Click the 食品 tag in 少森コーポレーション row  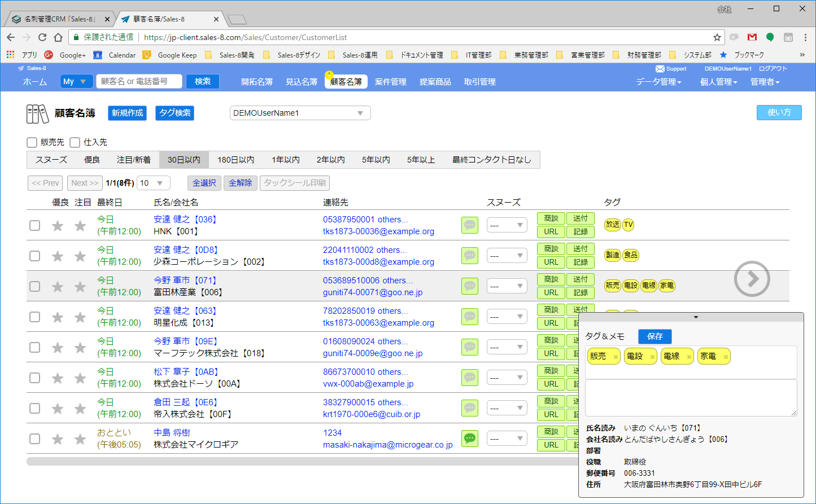pos(631,255)
